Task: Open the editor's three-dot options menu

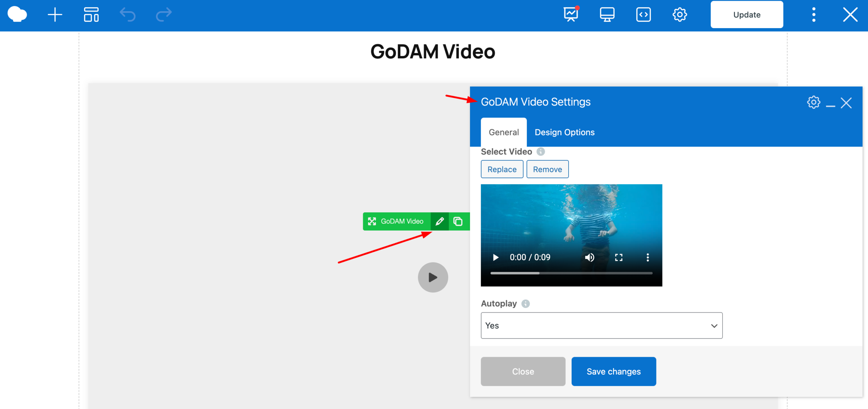Action: (x=813, y=15)
